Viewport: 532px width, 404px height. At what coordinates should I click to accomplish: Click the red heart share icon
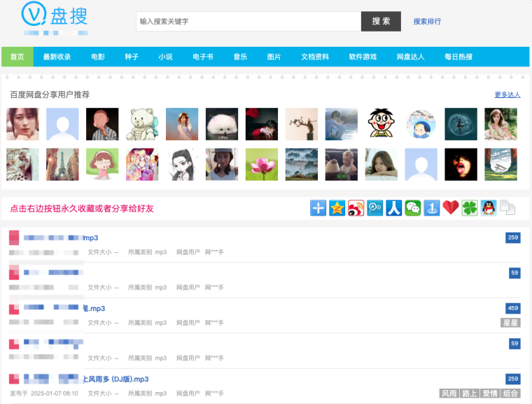point(451,208)
